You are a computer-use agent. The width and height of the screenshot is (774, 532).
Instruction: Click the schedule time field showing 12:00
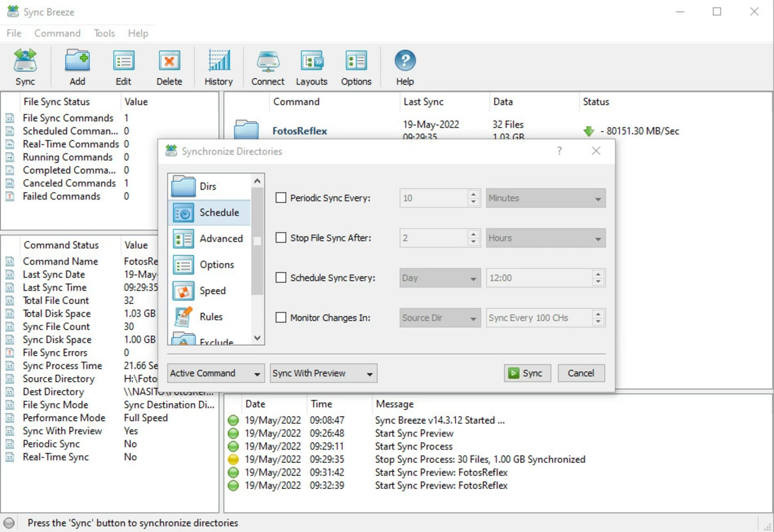pyautogui.click(x=539, y=278)
